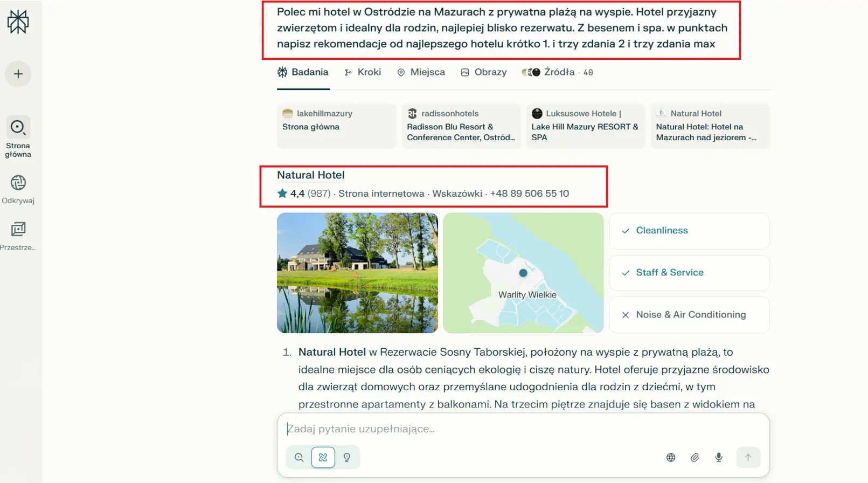The image size is (868, 483).
Task: Switch to the Kroki tab
Action: (x=363, y=72)
